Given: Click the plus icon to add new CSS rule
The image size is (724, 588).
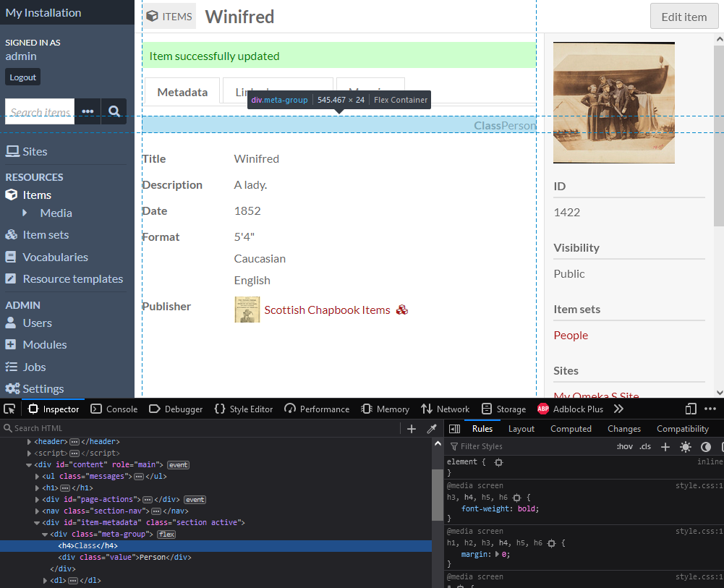Looking at the screenshot, I should (x=665, y=446).
